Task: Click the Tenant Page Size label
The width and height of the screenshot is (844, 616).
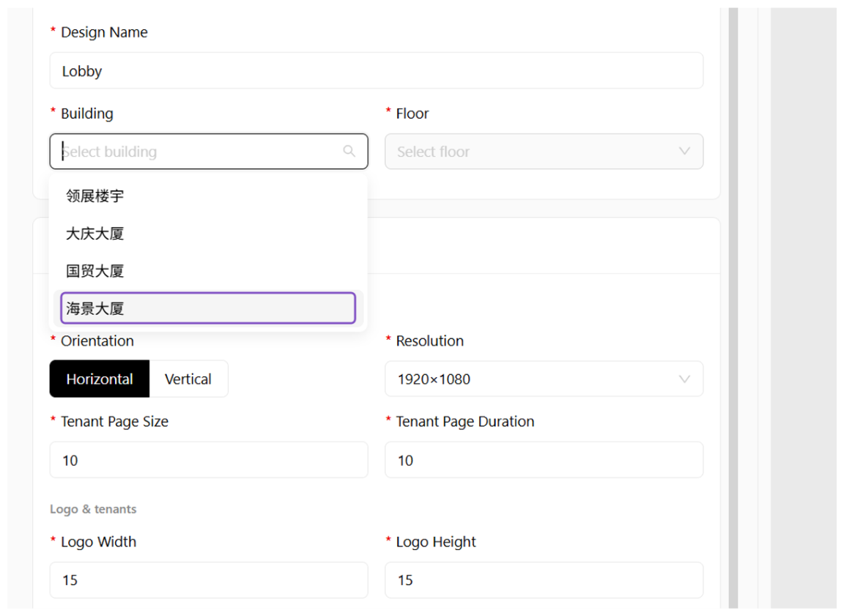Action: [114, 421]
